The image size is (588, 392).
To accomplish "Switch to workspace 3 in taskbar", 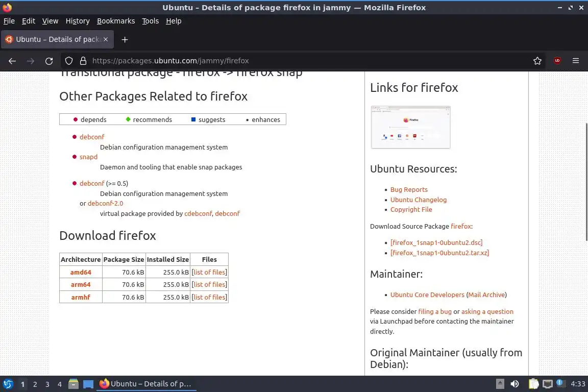I will [x=47, y=384].
